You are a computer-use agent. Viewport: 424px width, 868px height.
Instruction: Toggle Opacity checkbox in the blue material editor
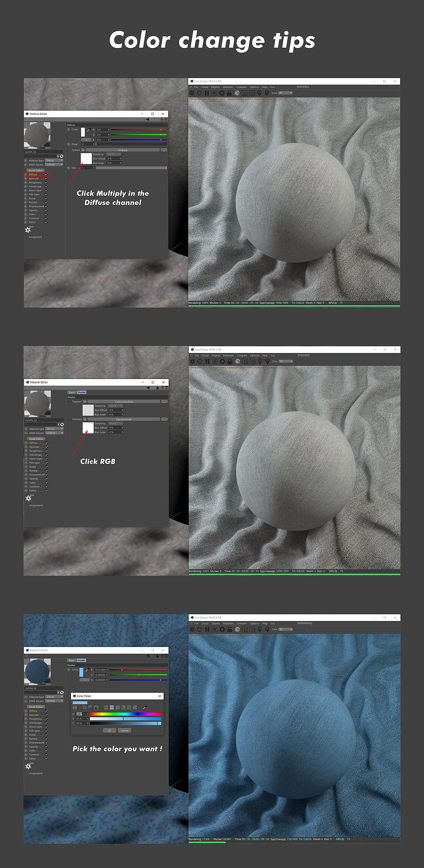(x=47, y=747)
